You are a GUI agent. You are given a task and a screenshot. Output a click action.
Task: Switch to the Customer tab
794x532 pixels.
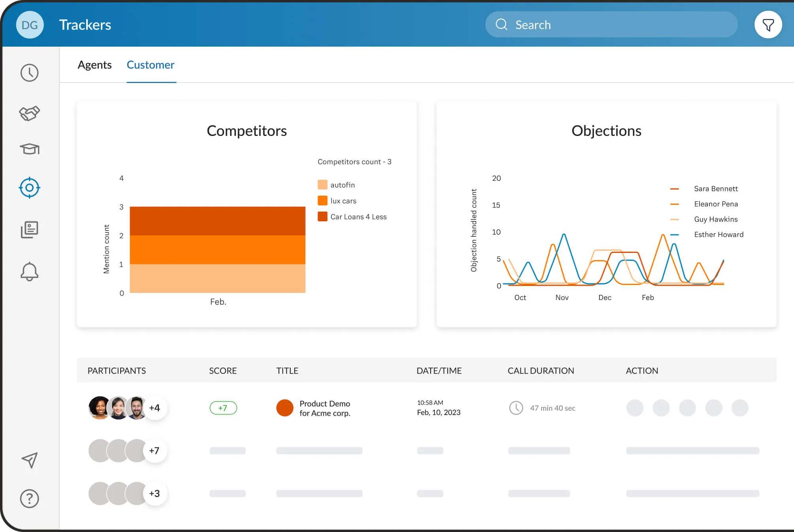pos(151,65)
